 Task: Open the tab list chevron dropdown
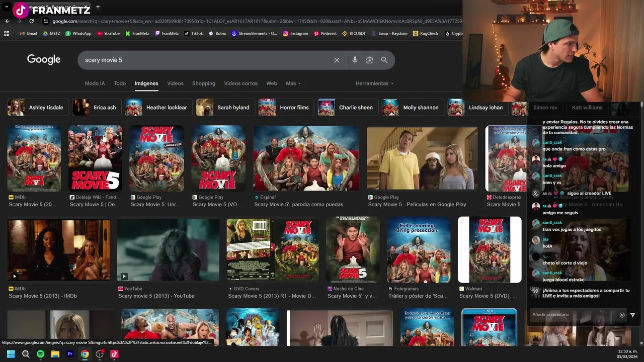tap(7, 7)
